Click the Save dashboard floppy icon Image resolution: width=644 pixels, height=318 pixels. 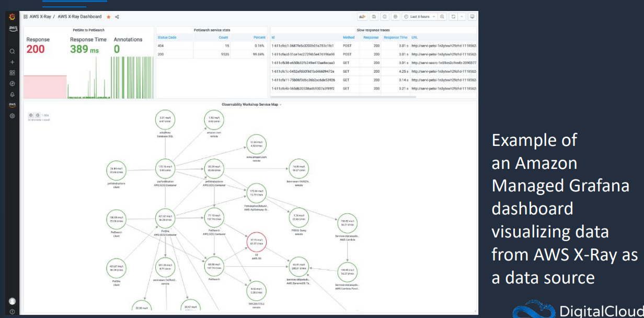pos(374,17)
